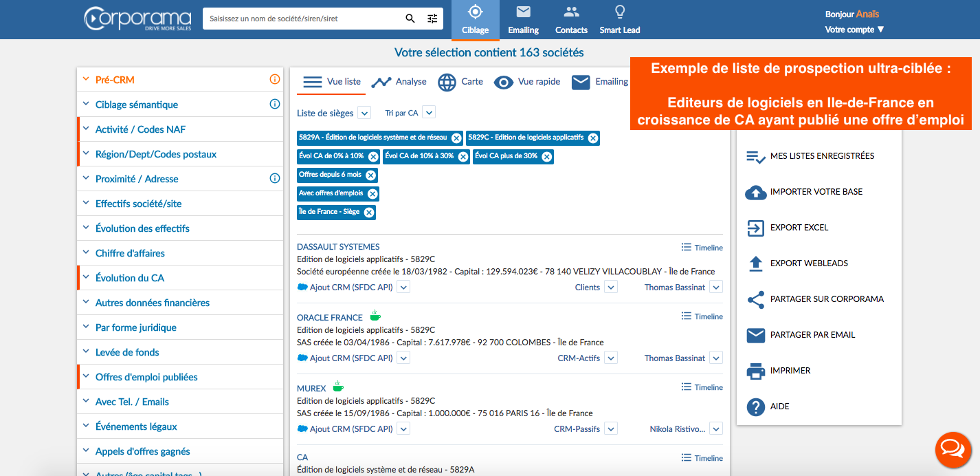Viewport: 980px width, 476px height.
Task: Click the Timeline link for ORACLE FRANCE
Action: coord(702,316)
